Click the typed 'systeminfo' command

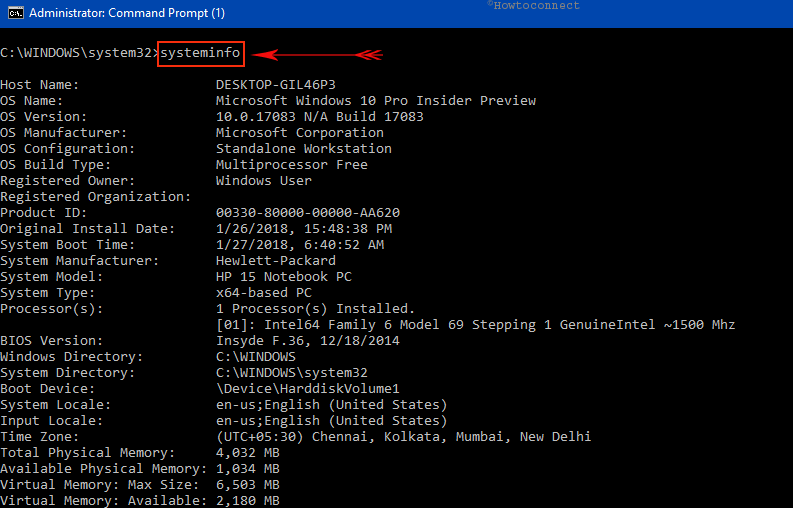click(200, 53)
